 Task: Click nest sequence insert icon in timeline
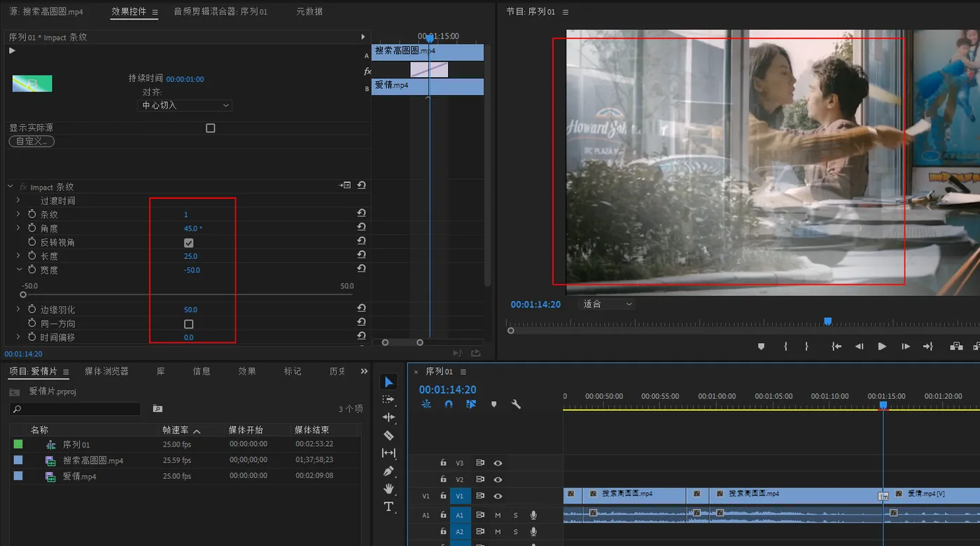426,404
